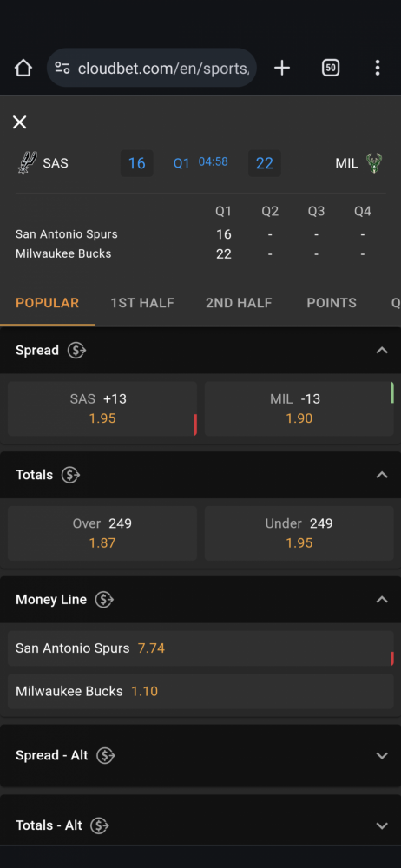Collapse the Spread section

pos(382,351)
